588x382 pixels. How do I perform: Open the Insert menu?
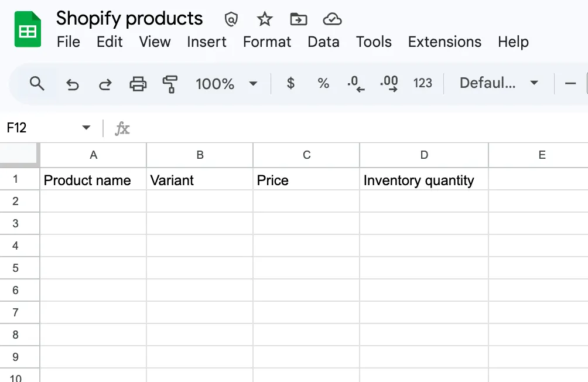207,42
